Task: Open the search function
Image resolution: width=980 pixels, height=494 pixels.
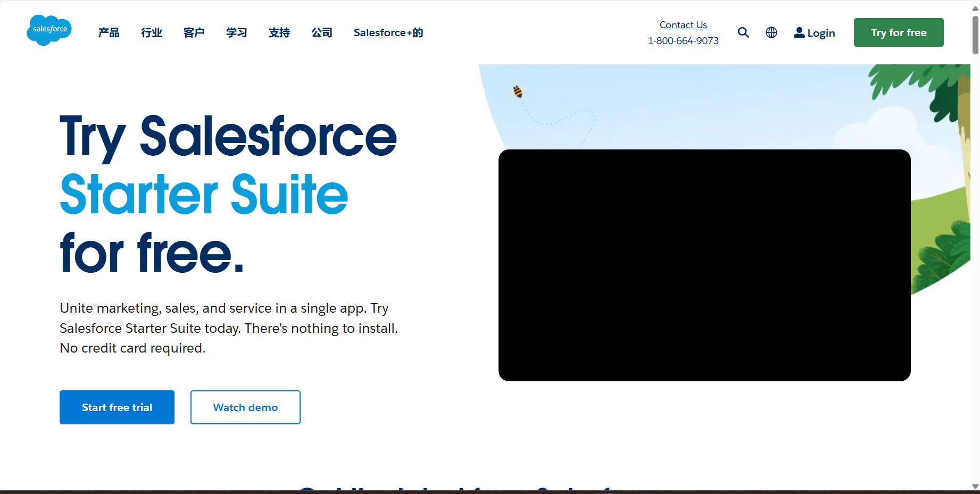Action: pyautogui.click(x=743, y=32)
